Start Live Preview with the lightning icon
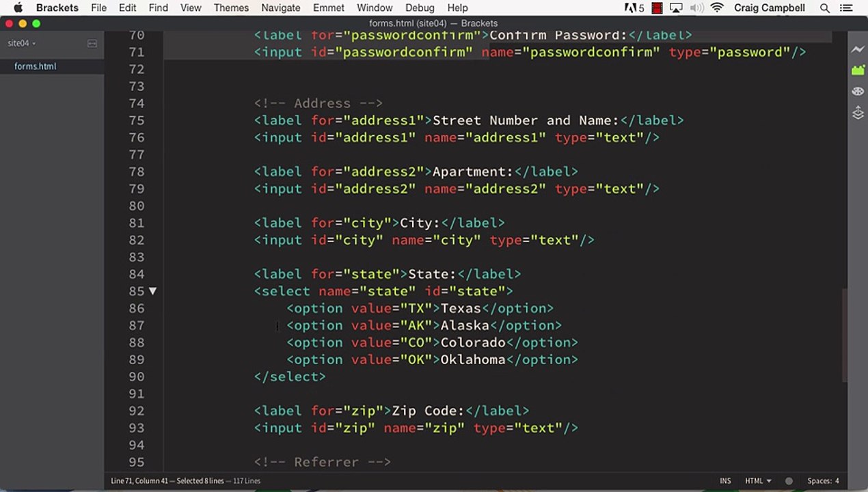The height and width of the screenshot is (492, 868). tap(858, 49)
